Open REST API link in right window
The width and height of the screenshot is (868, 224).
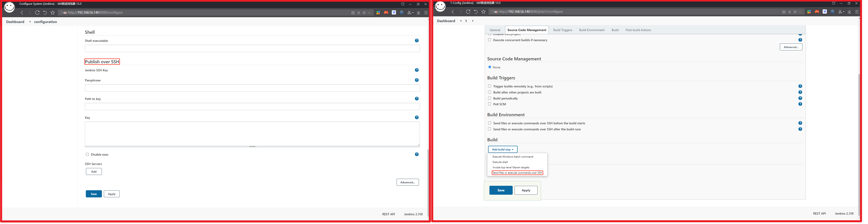tap(819, 213)
